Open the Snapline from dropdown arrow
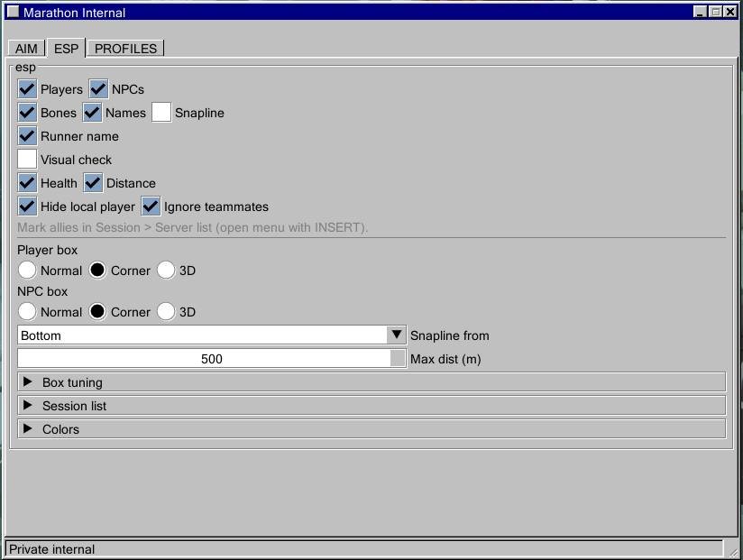This screenshot has height=560, width=743. pyautogui.click(x=396, y=335)
